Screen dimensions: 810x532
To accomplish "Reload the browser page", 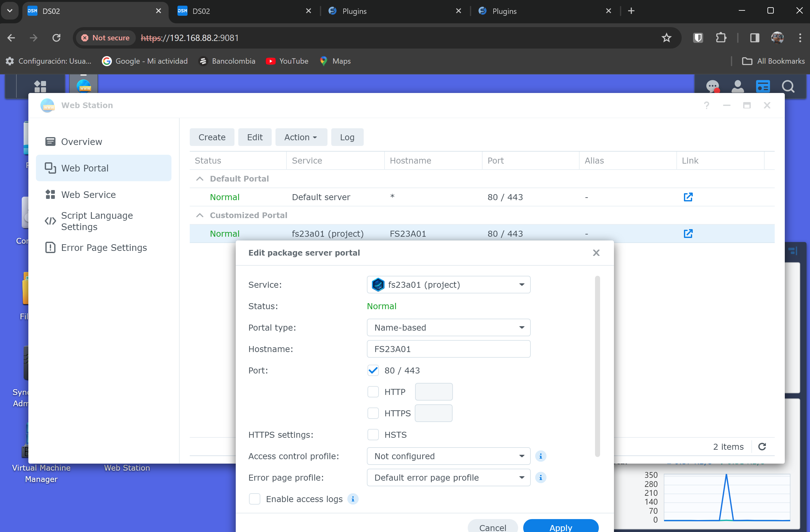I will click(x=56, y=38).
